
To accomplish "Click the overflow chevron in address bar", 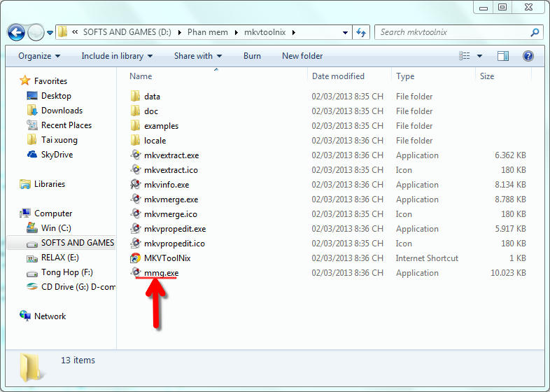I will click(75, 32).
